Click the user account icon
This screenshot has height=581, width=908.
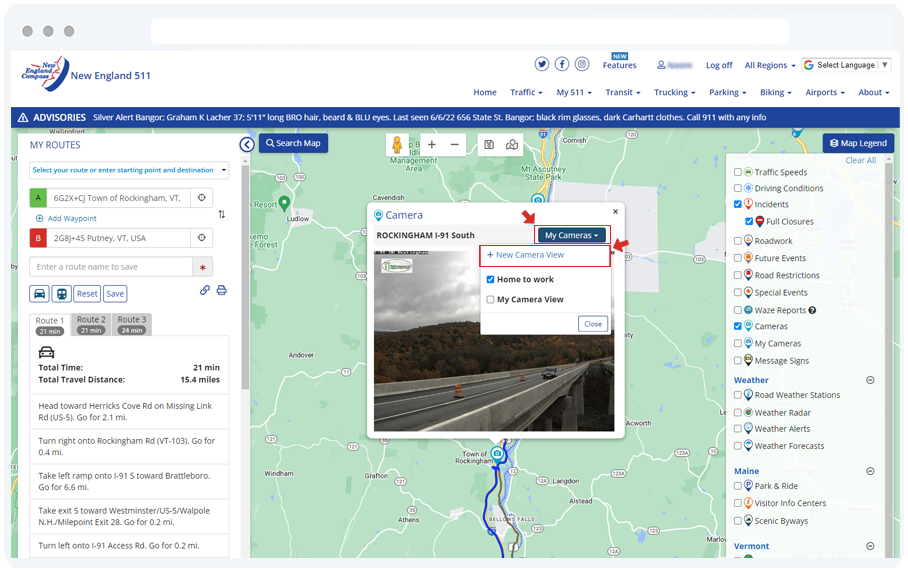click(x=661, y=65)
